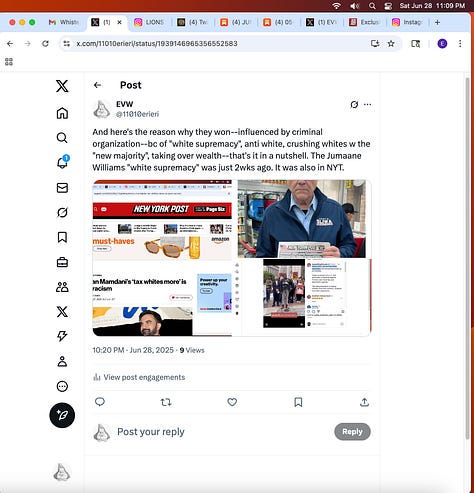The height and width of the screenshot is (493, 474).
Task: Open apps grid icon in bookmarks bar
Action: tap(9, 62)
